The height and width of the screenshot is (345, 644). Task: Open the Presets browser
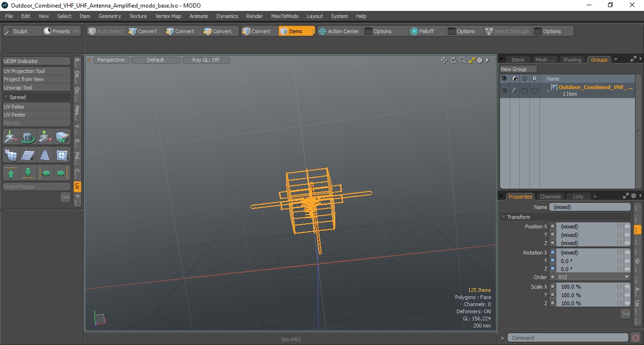point(61,31)
